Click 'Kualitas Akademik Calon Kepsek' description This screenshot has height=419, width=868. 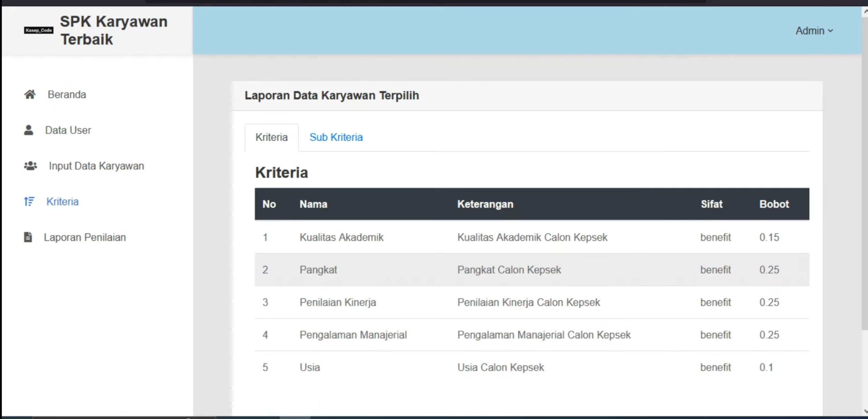pyautogui.click(x=532, y=237)
